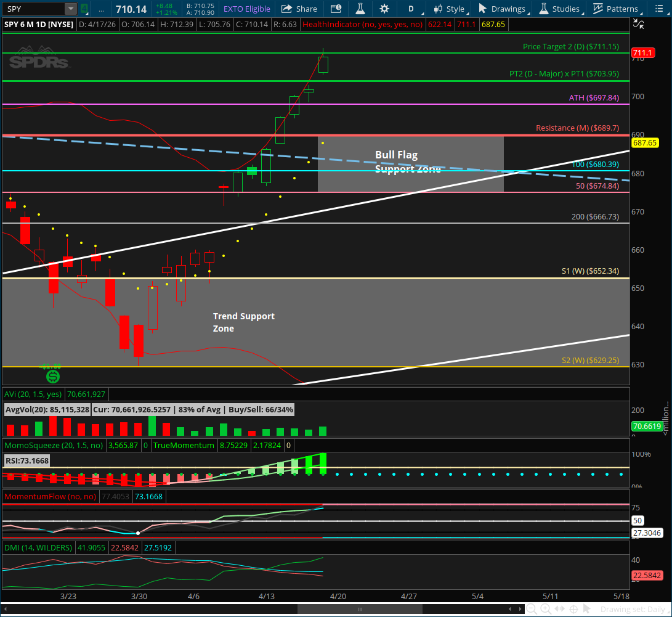Click the C: 710.14 close value
This screenshot has height=617, width=672.
252,25
